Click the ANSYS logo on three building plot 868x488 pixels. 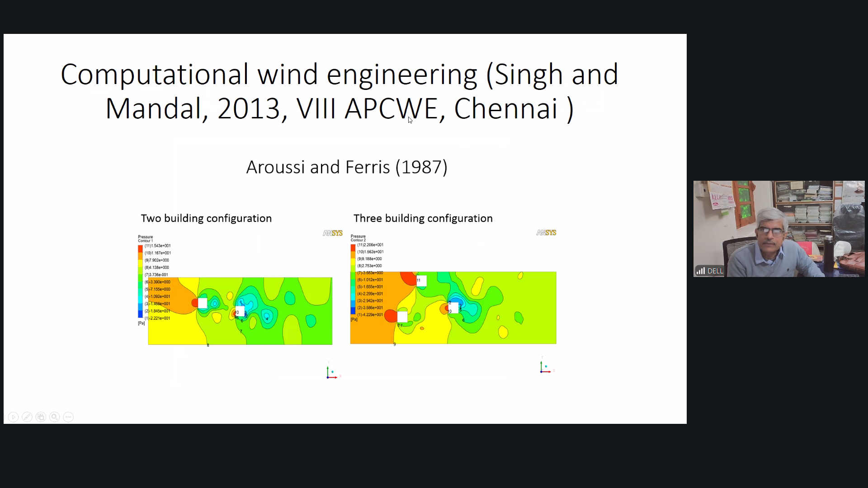click(x=546, y=233)
